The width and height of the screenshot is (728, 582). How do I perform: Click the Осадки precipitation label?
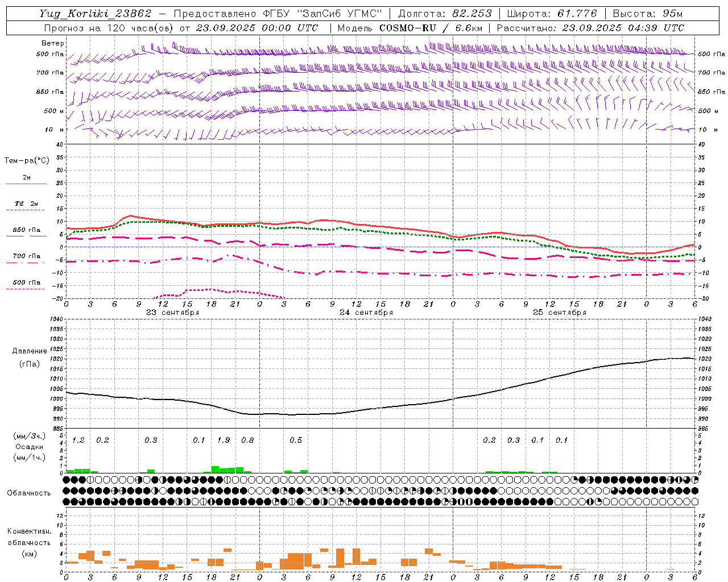click(29, 447)
